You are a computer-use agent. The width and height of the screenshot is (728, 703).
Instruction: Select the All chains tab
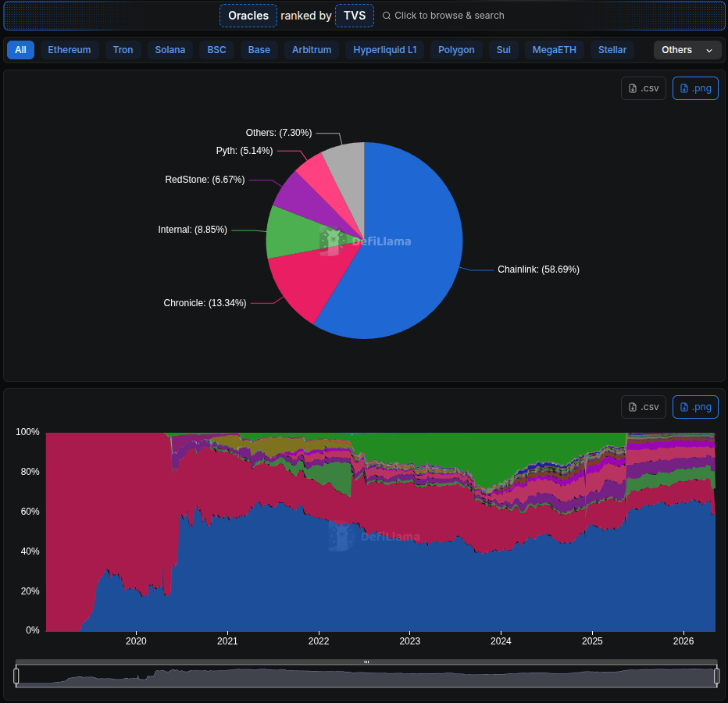click(x=20, y=50)
